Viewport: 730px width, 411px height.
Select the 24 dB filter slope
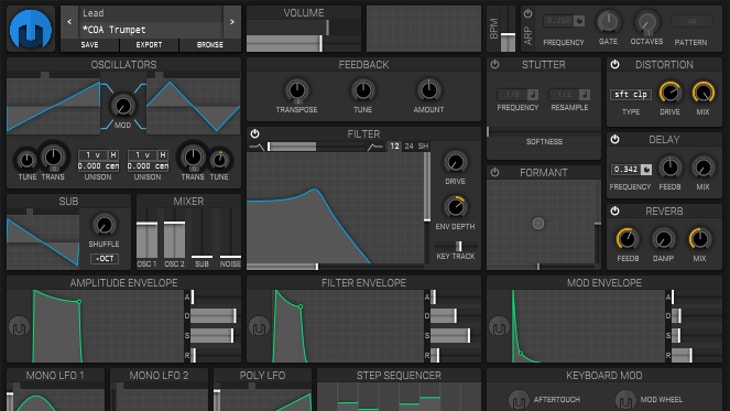click(x=409, y=146)
